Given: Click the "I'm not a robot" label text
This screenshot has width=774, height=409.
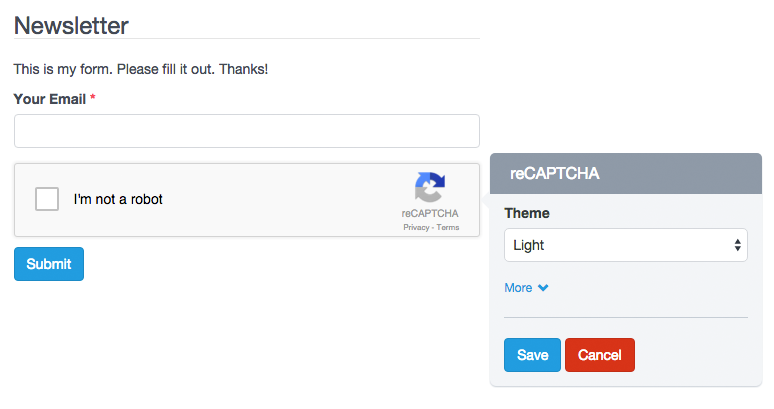Looking at the screenshot, I should 118,199.
